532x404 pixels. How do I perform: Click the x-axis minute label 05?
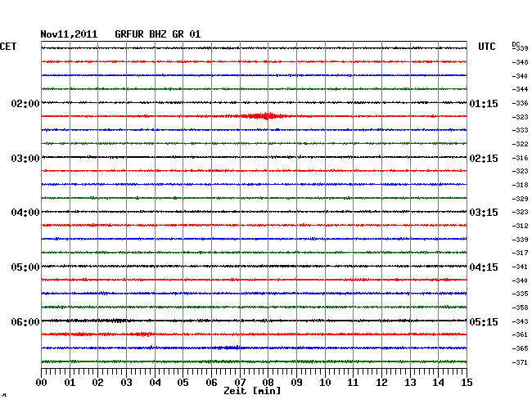tap(183, 383)
